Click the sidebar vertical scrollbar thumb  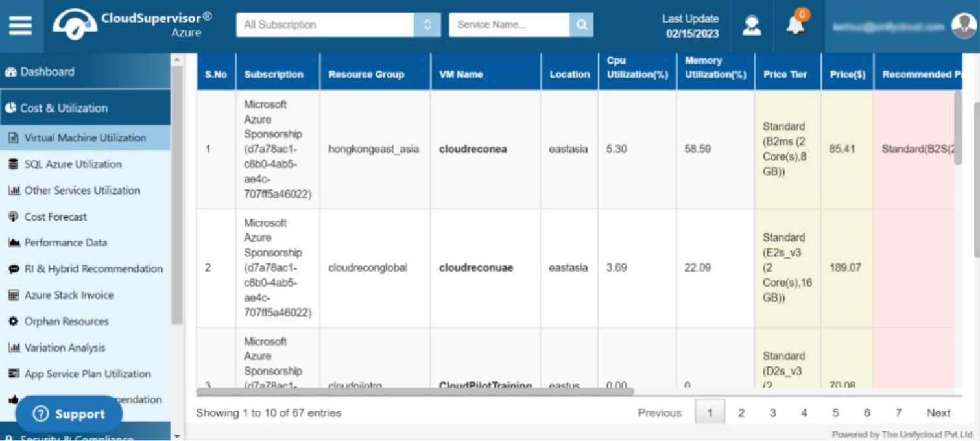click(176, 195)
